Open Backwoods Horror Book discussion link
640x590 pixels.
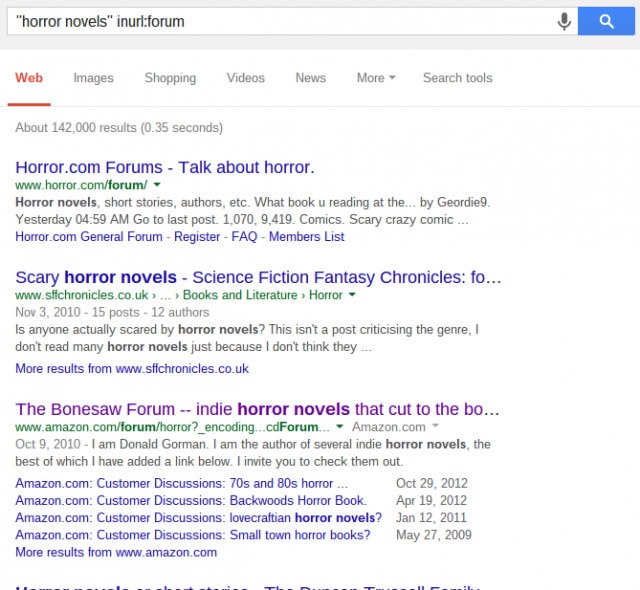pyautogui.click(x=191, y=501)
